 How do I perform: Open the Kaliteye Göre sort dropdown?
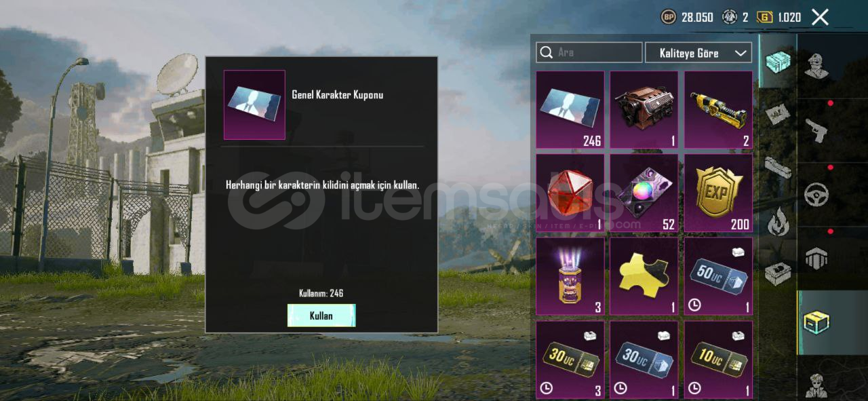tap(698, 53)
